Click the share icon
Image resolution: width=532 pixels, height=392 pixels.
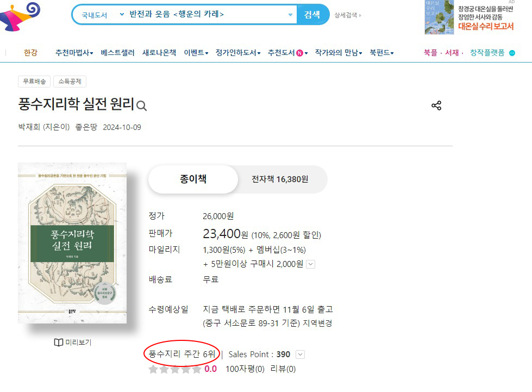point(436,105)
